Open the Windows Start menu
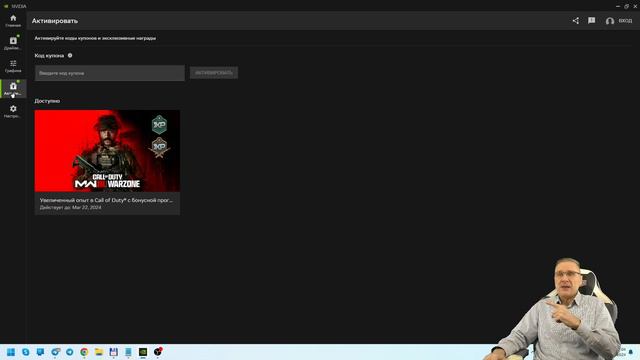The image size is (640, 360). (x=11, y=352)
